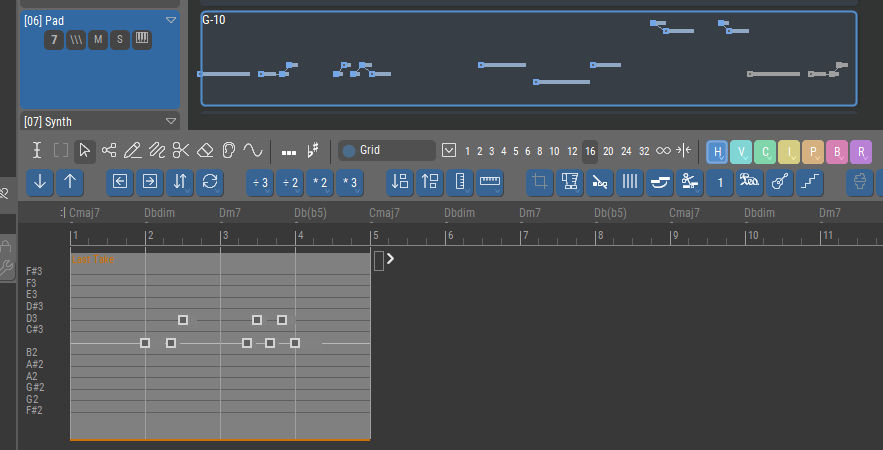This screenshot has width=883, height=450.
Task: Mute the Pad track
Action: pos(97,39)
